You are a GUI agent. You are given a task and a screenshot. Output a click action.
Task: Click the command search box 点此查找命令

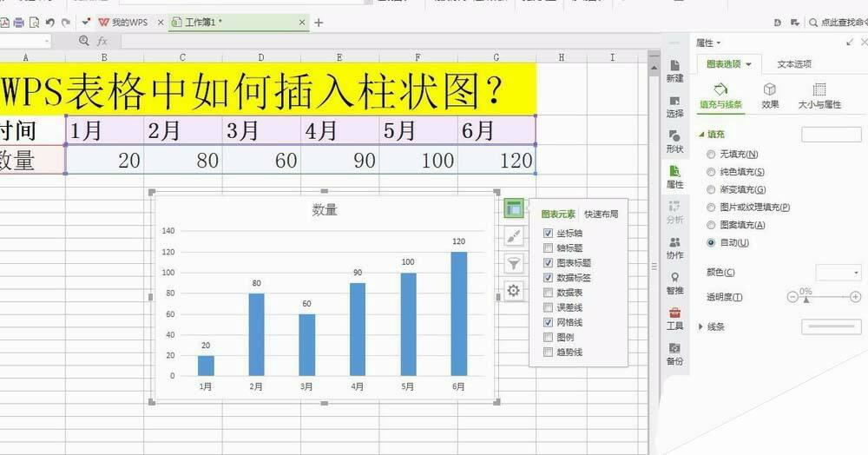[838, 23]
